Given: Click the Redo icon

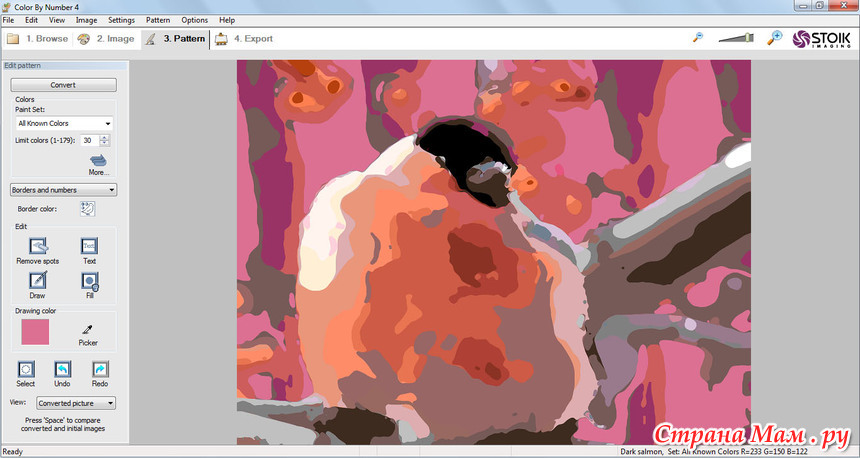Looking at the screenshot, I should 100,369.
